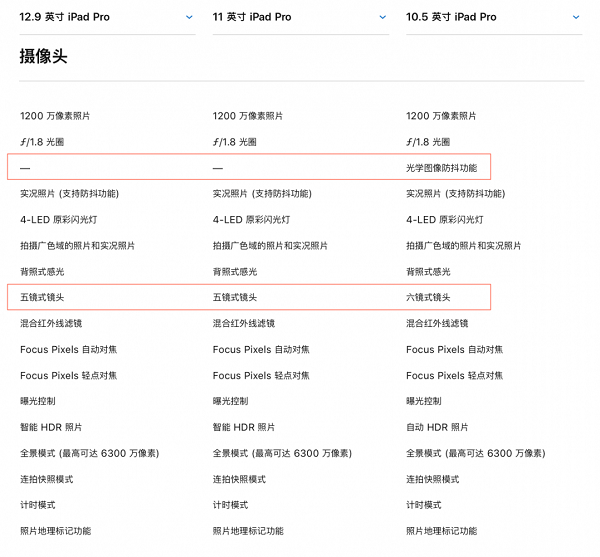
Task: Click 照片地理标记功能 in the 12.9-inch column
Action: coord(55,531)
